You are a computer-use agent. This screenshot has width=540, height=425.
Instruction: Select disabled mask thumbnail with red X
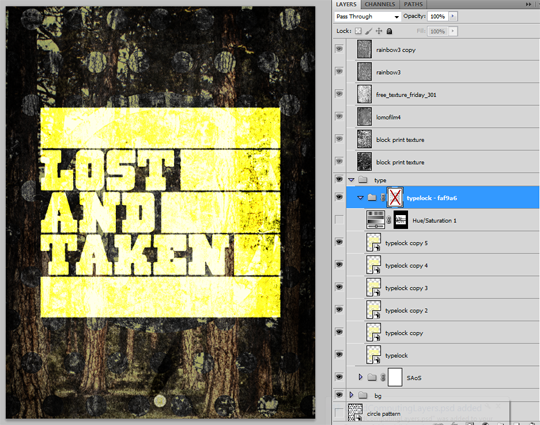(395, 197)
